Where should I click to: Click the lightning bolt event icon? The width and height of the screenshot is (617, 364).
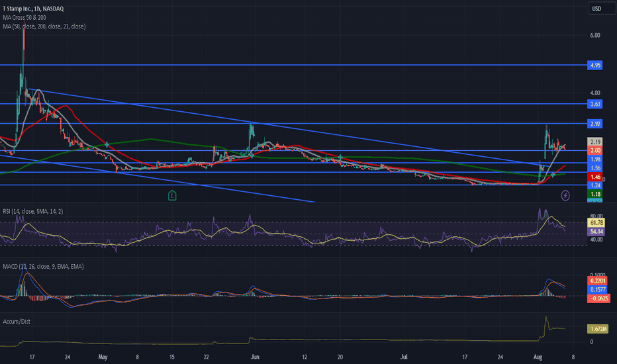(x=565, y=195)
